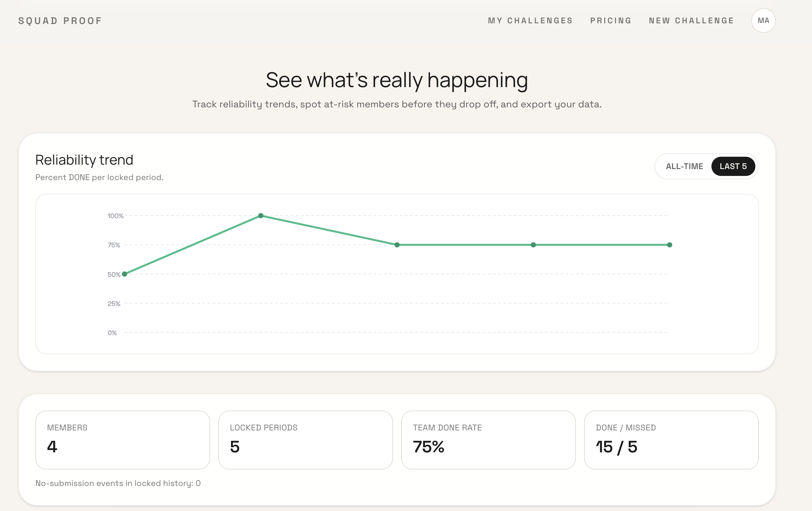Click the Locked Periods stat card
Screen dimensions: 812x511
(305, 440)
